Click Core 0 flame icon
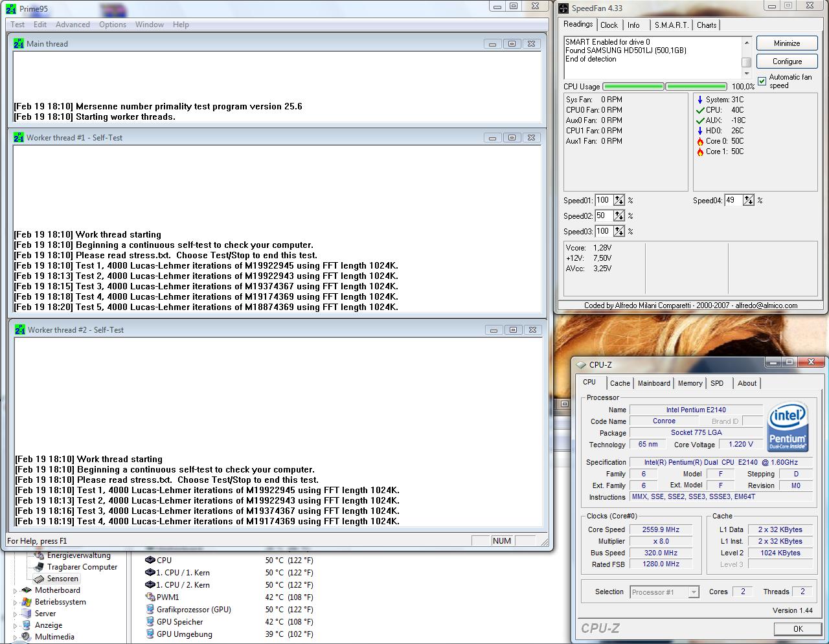This screenshot has height=644, width=829. 700,141
